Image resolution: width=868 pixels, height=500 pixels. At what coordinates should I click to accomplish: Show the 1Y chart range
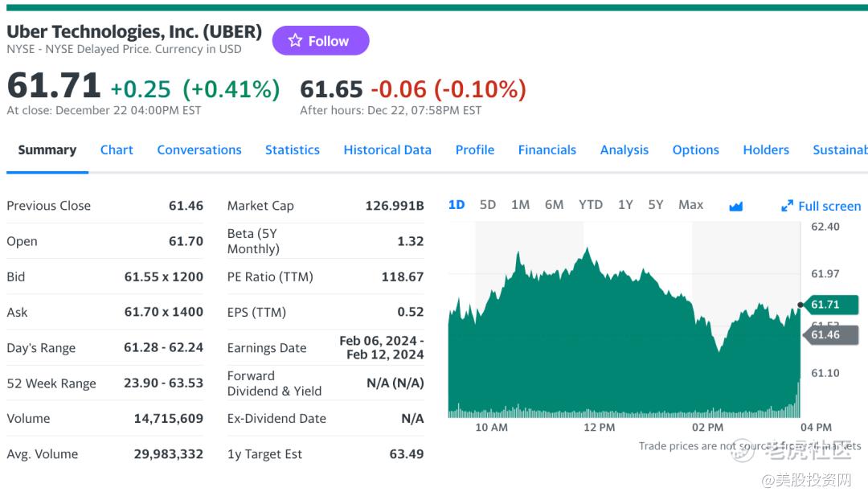pyautogui.click(x=625, y=204)
